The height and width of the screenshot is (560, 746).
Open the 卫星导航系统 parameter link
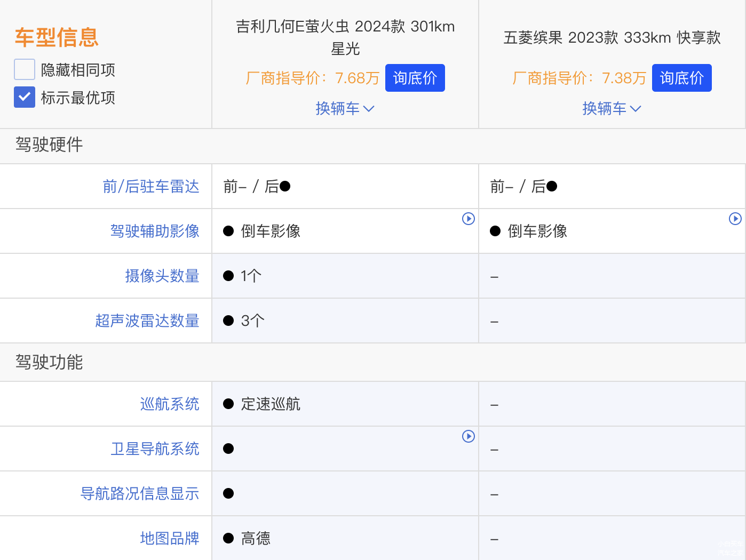click(x=155, y=449)
